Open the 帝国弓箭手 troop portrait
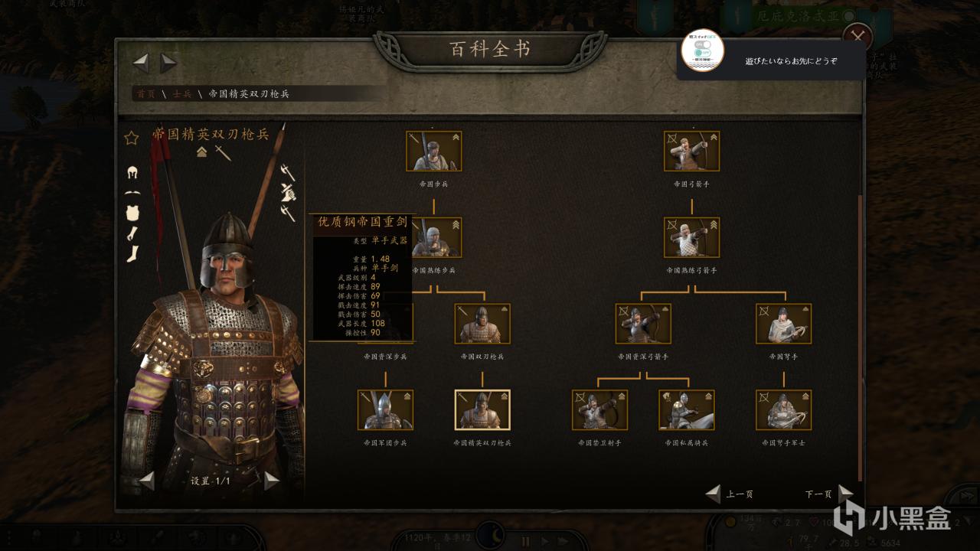This screenshot has width=980, height=551. pos(691,151)
